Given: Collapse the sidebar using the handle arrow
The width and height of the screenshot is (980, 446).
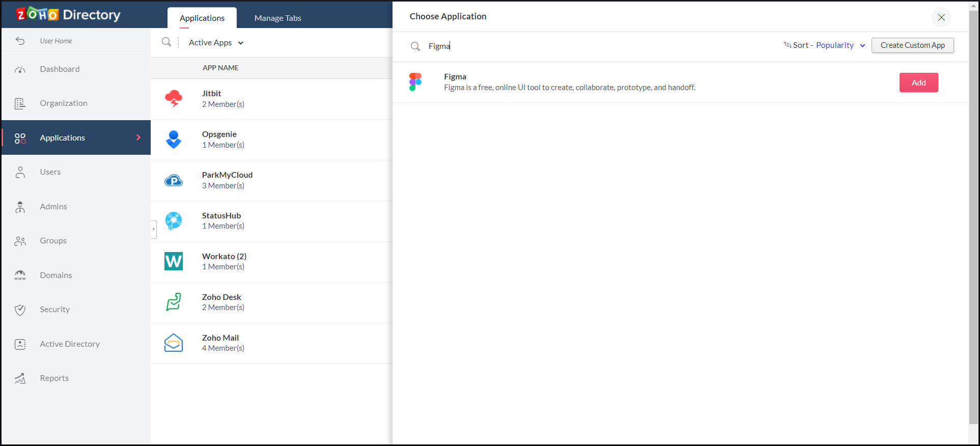Looking at the screenshot, I should (154, 229).
